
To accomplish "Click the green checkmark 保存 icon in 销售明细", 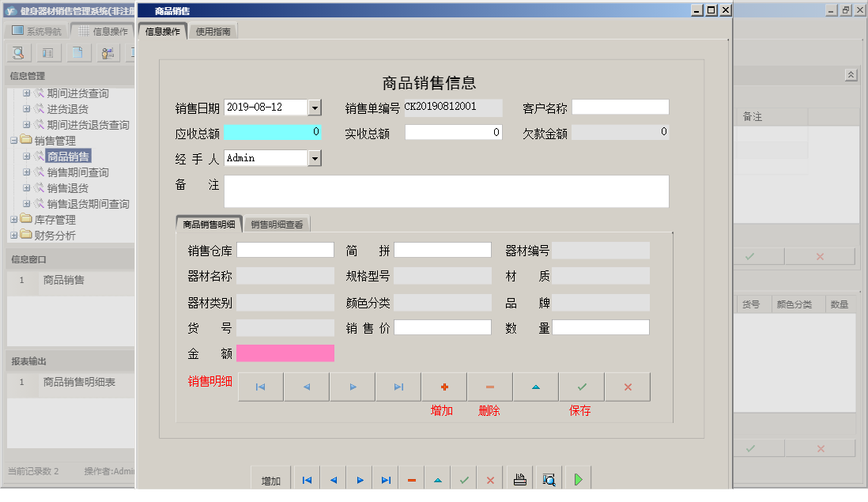I will pos(581,387).
